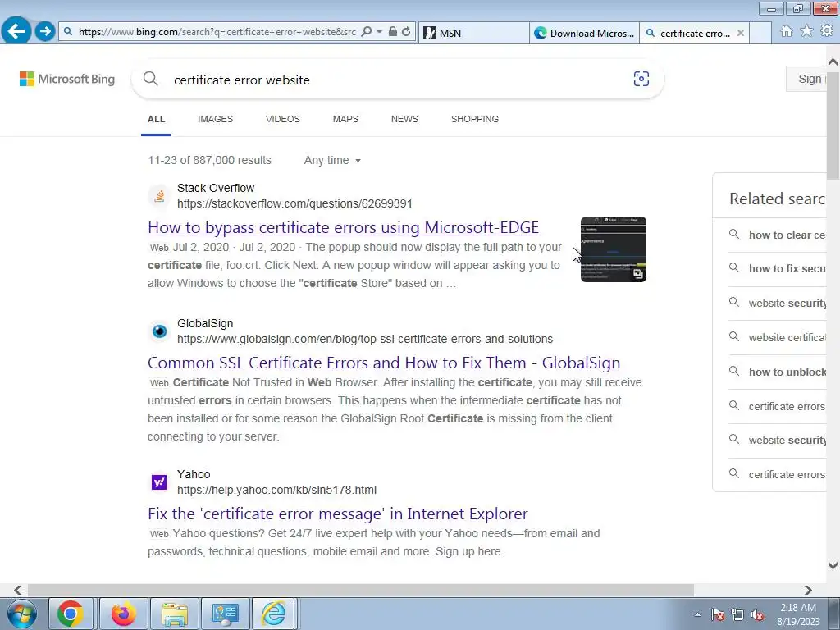Screen dimensions: 840x630
Task: Click the '11-23 of 887,000 results' text
Action: (x=209, y=160)
